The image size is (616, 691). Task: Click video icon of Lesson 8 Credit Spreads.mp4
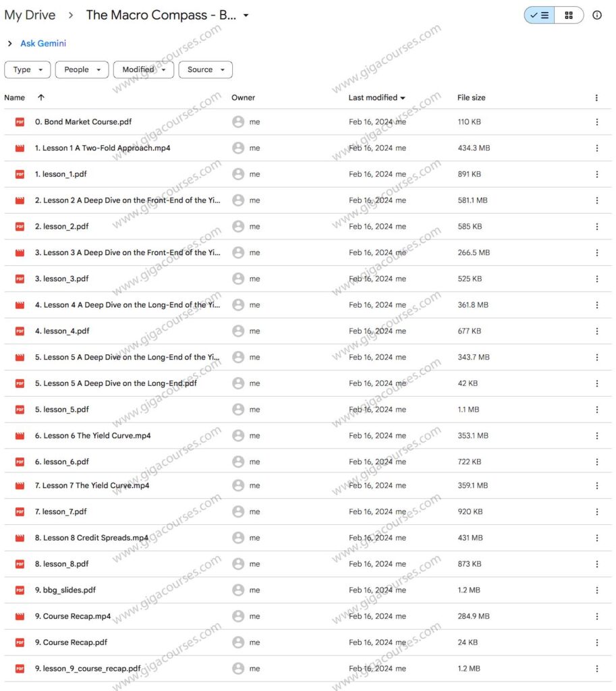20,538
